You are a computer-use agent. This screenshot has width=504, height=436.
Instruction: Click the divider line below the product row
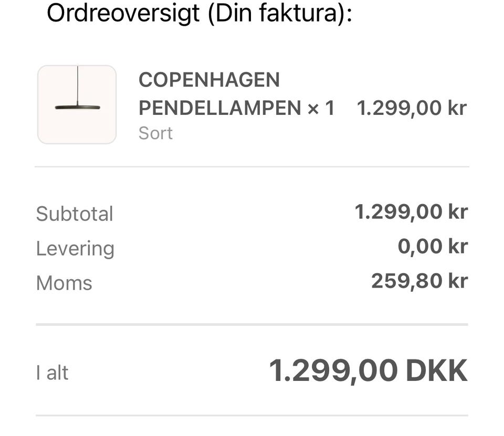[x=252, y=167]
